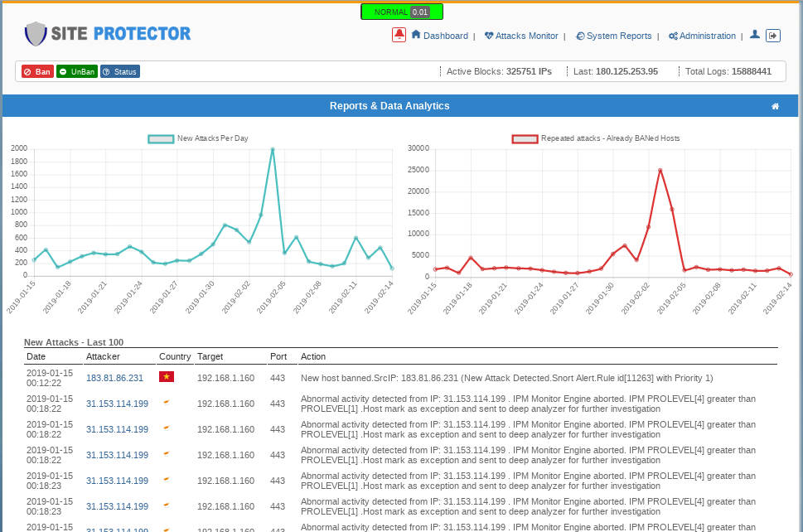
Task: Click the New host banned.SrcIP action message
Action: [x=506, y=378]
